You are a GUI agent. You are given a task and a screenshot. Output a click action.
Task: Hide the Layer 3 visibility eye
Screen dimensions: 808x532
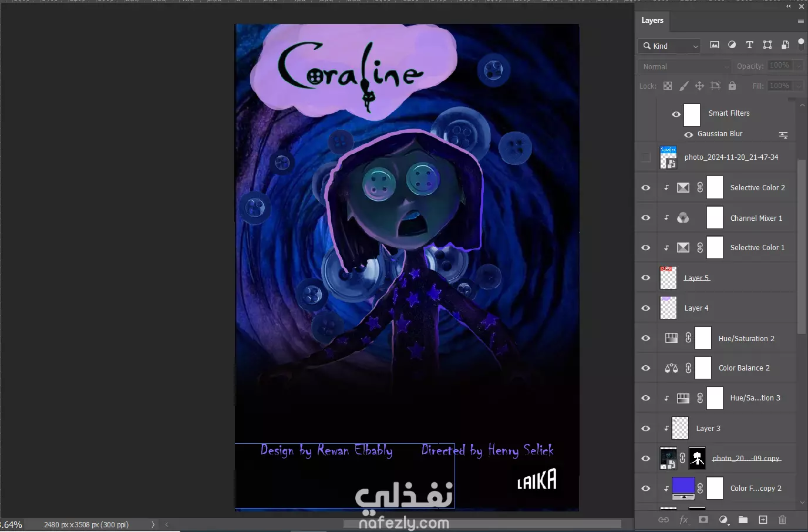pyautogui.click(x=646, y=429)
